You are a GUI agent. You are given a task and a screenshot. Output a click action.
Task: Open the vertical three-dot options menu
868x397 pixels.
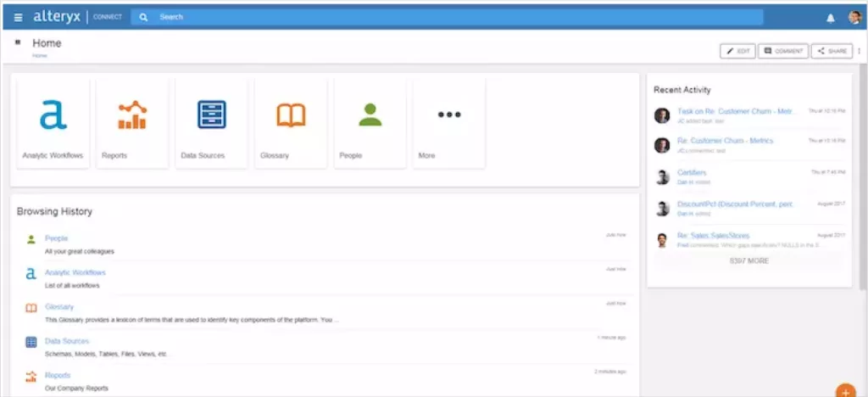click(x=860, y=51)
